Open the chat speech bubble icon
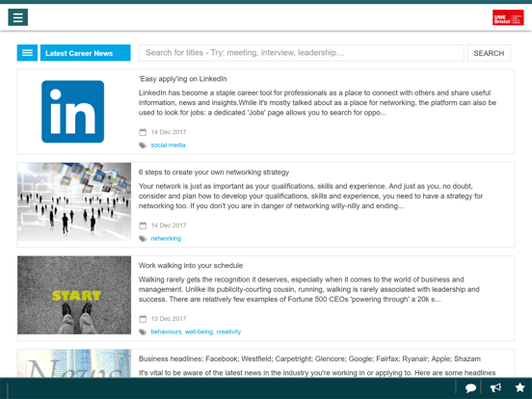 [470, 387]
